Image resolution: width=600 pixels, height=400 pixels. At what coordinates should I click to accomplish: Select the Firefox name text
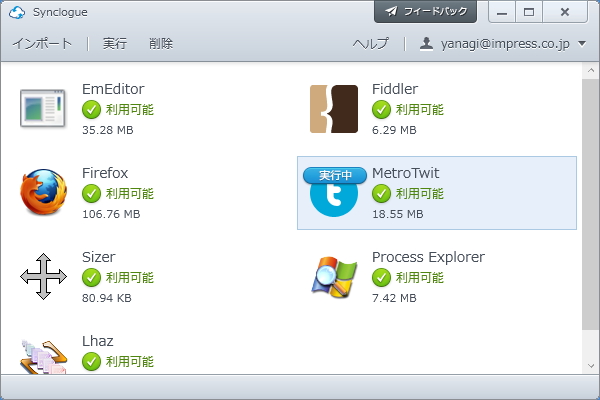tap(105, 173)
